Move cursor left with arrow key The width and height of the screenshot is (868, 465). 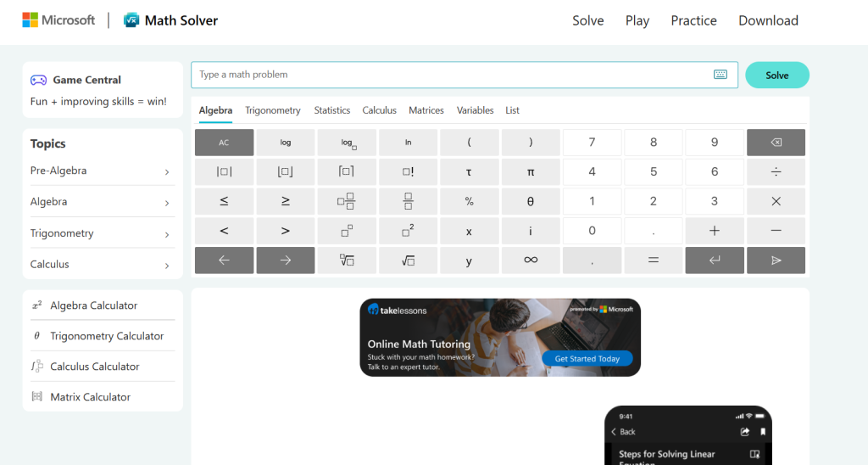[x=224, y=260]
